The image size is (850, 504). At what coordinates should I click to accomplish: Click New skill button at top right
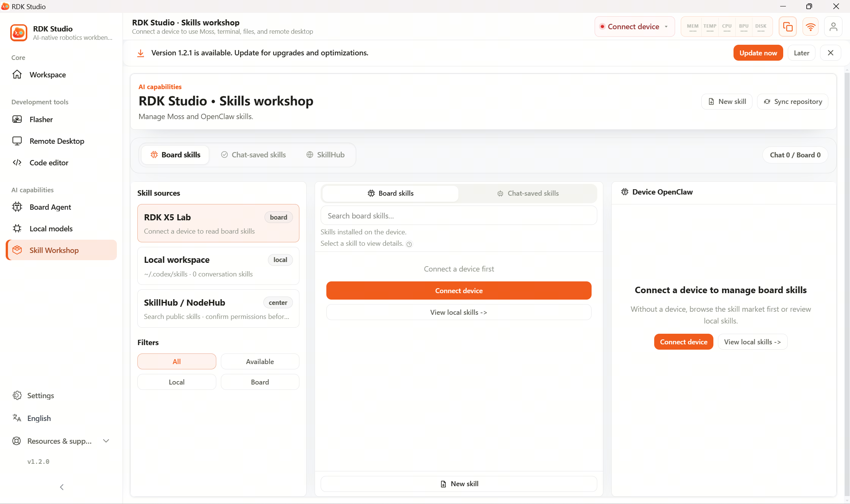tap(727, 102)
